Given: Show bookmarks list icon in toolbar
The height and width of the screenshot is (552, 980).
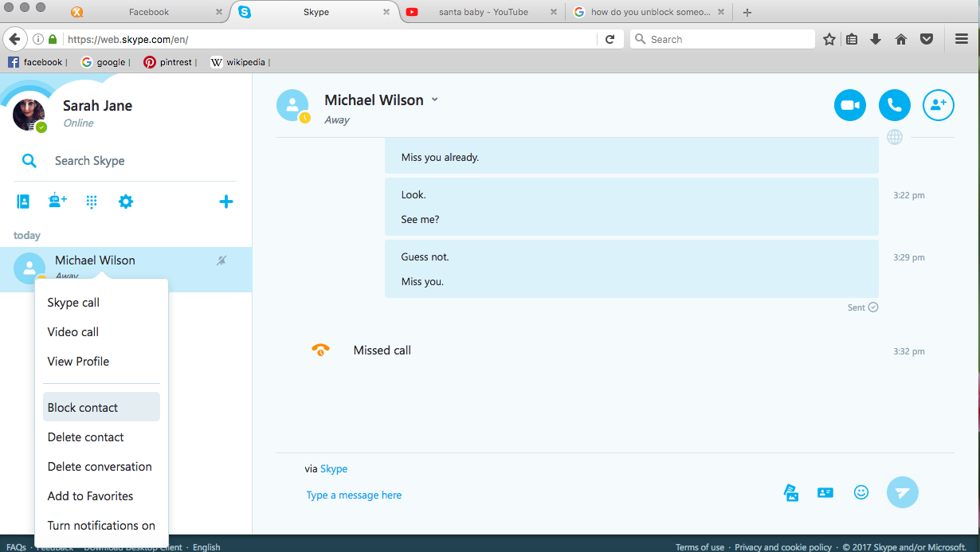Looking at the screenshot, I should (x=852, y=39).
